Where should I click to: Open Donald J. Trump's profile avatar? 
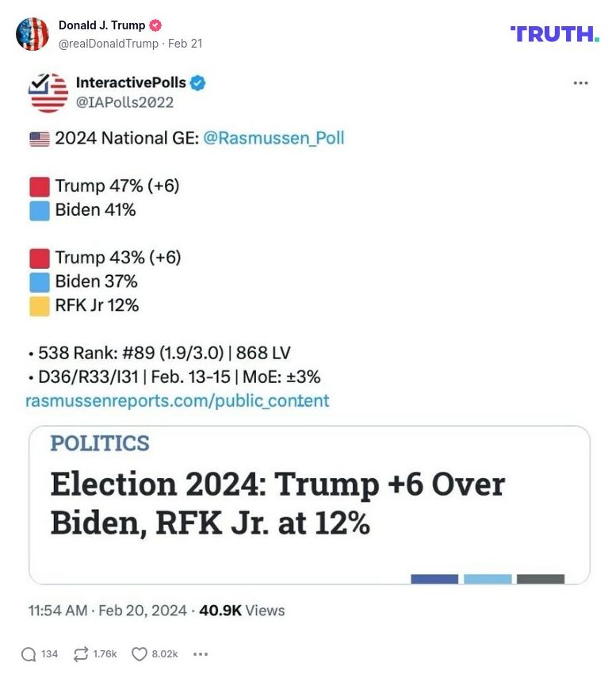(33, 33)
